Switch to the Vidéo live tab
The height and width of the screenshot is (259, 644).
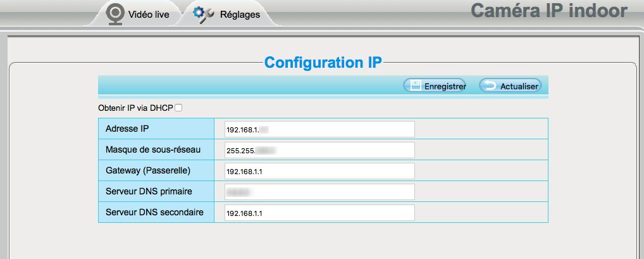[148, 14]
